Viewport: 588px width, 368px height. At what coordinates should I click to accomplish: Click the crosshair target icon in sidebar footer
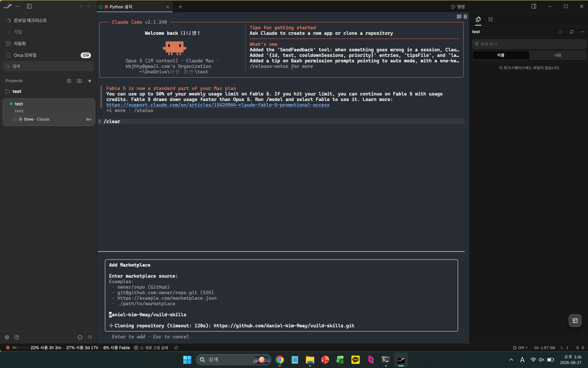coord(80,337)
